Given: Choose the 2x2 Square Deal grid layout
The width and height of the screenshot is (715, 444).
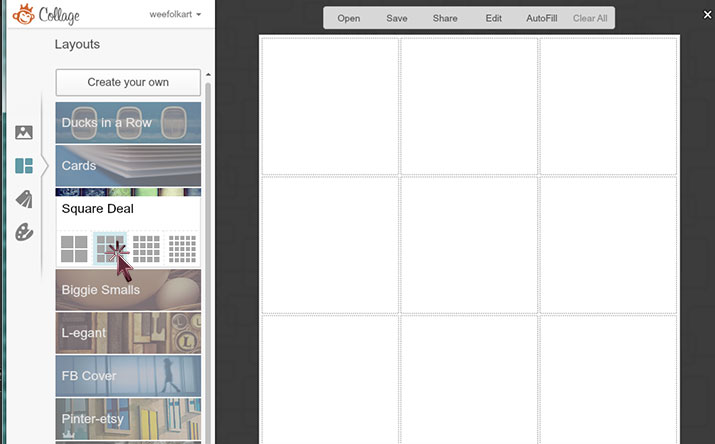Looking at the screenshot, I should point(74,249).
